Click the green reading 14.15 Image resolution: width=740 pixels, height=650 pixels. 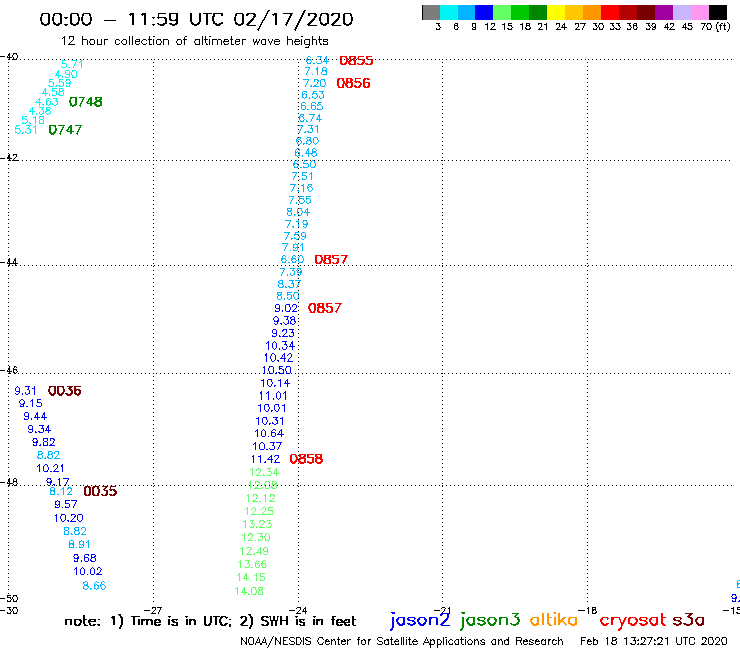(x=251, y=578)
